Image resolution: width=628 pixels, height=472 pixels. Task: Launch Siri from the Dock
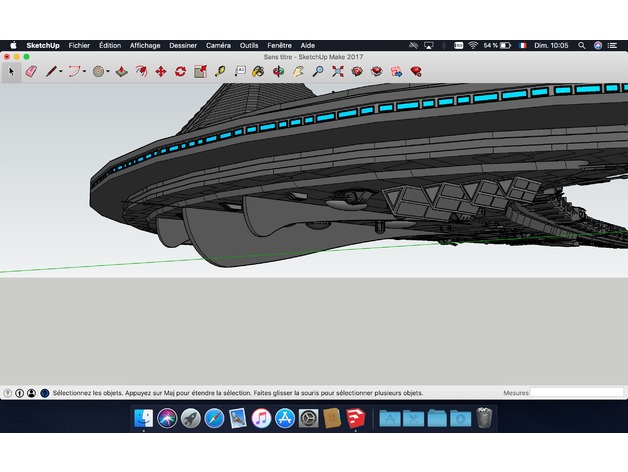click(167, 418)
